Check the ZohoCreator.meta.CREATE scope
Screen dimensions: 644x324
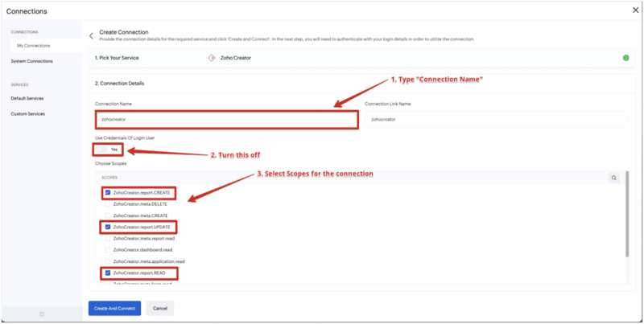pyautogui.click(x=107, y=215)
